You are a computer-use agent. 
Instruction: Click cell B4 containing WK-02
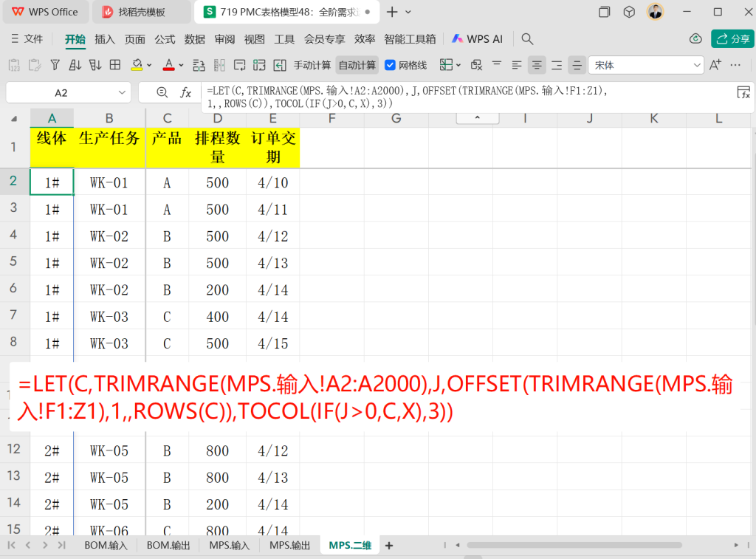(109, 236)
